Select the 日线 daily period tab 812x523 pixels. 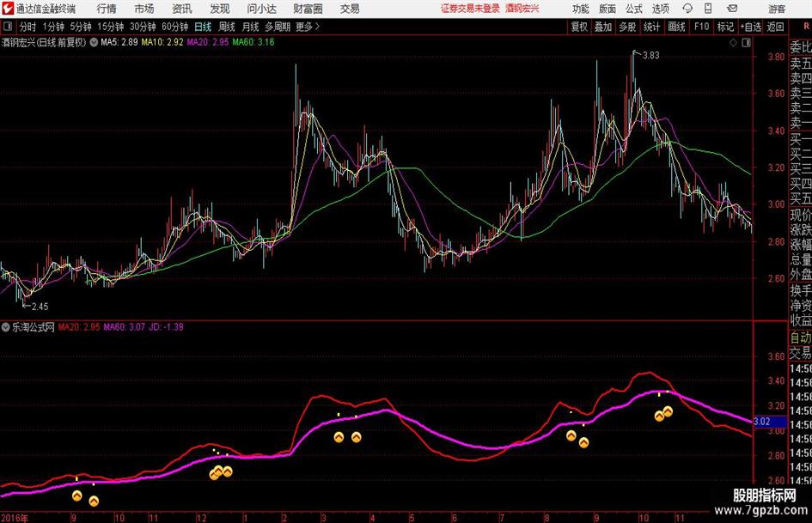(x=203, y=27)
